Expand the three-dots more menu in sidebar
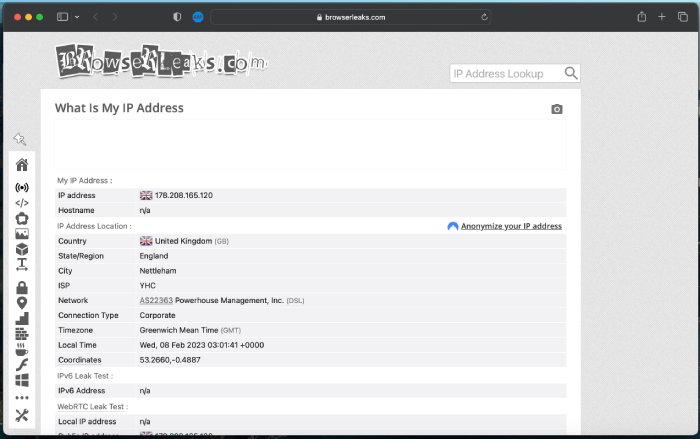The image size is (700, 439). (x=22, y=397)
